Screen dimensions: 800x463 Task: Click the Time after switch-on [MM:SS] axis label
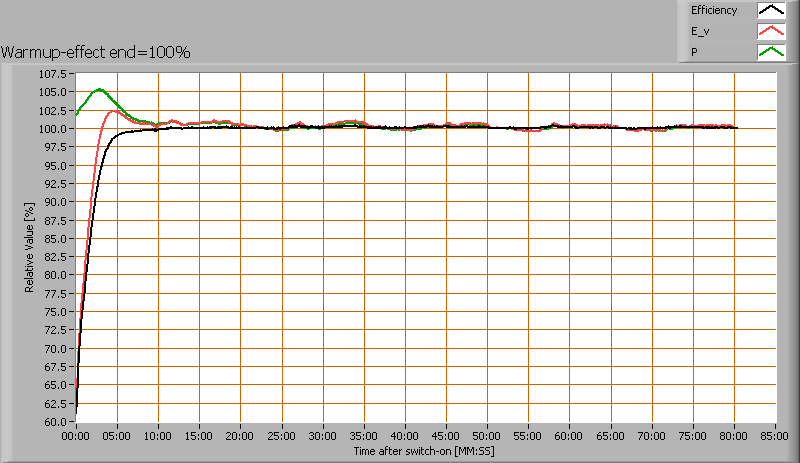click(424, 452)
